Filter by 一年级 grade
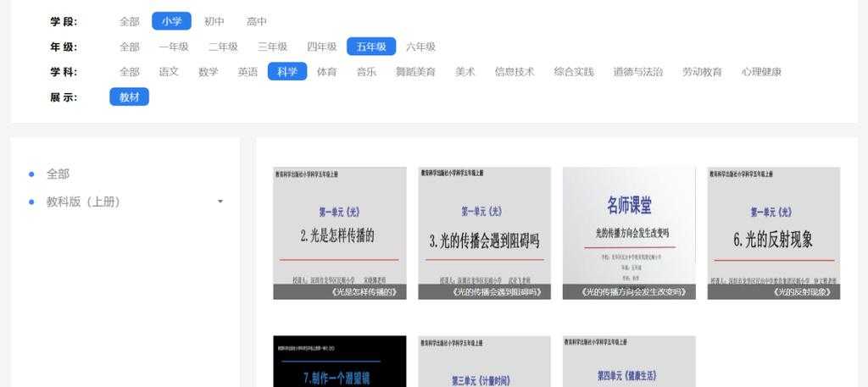 click(174, 47)
